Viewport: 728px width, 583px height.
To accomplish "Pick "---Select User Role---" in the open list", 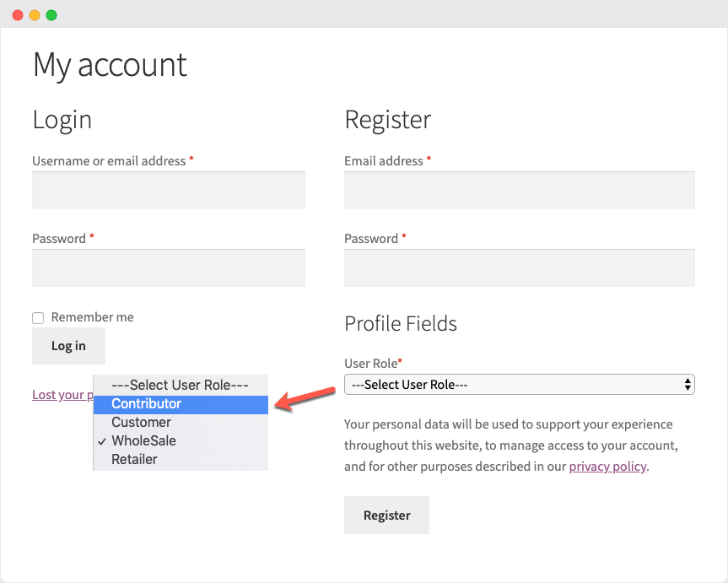I will (180, 385).
